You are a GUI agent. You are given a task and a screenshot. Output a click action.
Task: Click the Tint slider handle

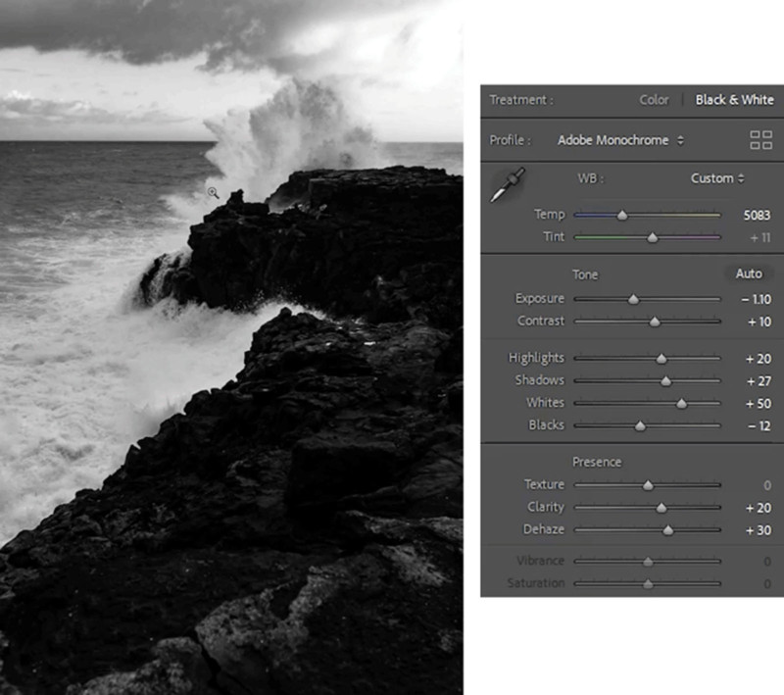(x=652, y=237)
